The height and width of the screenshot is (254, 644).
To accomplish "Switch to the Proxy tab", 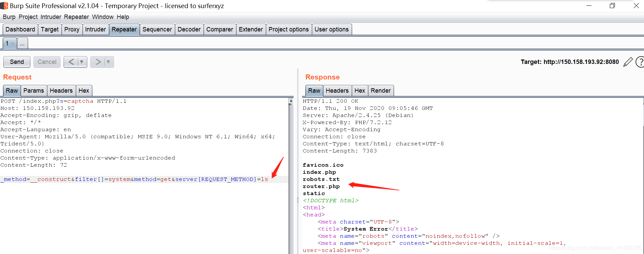I will pos(72,29).
